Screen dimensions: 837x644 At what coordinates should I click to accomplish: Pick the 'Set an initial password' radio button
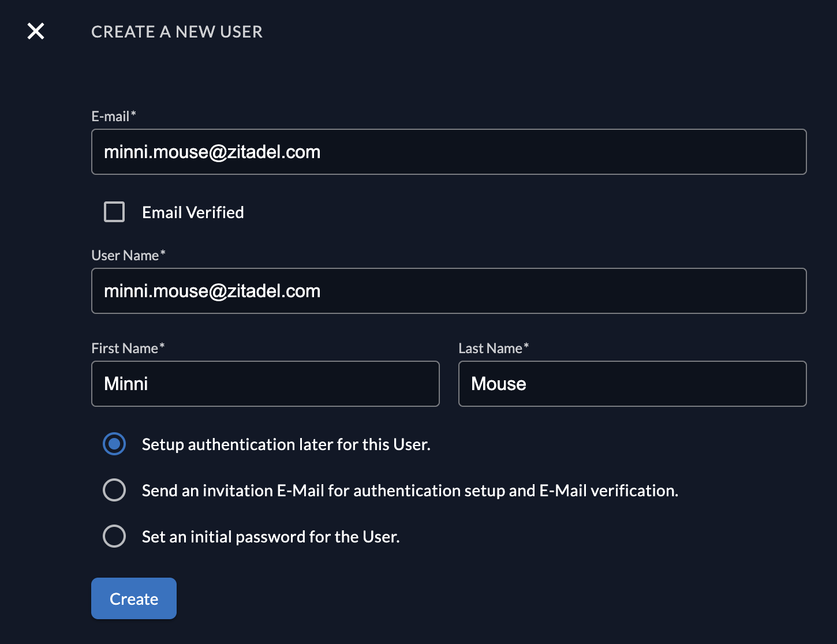coord(114,536)
